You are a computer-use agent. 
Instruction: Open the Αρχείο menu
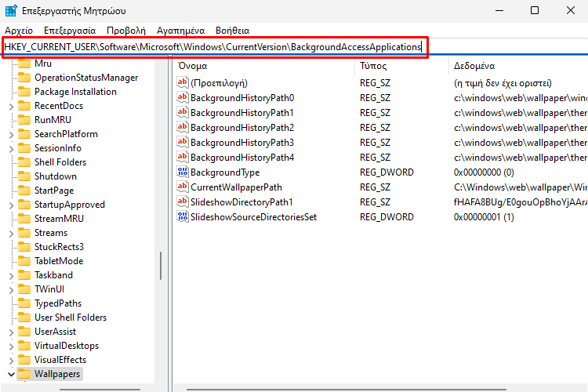pyautogui.click(x=19, y=31)
